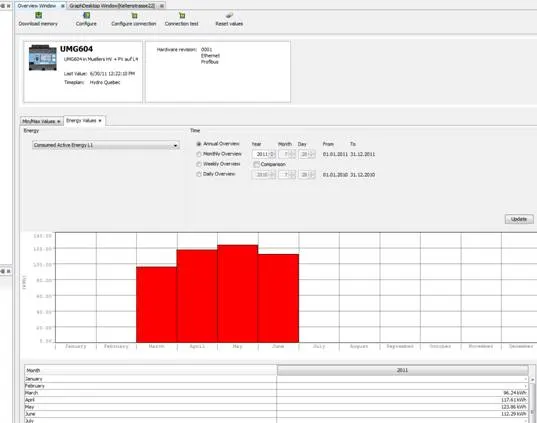Close the GraphDesktop Window tab
The width and height of the screenshot is (537, 423).
[162, 6]
